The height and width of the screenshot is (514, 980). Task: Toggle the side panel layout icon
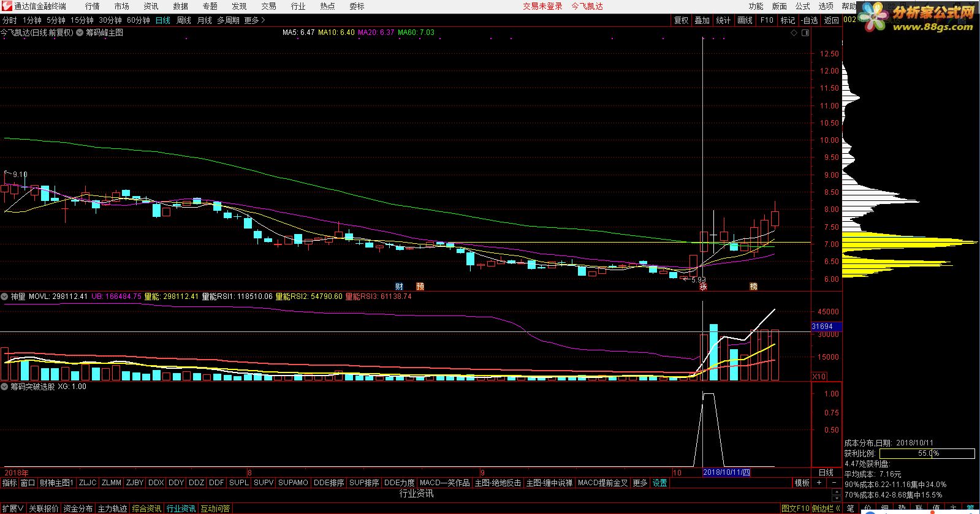click(805, 32)
